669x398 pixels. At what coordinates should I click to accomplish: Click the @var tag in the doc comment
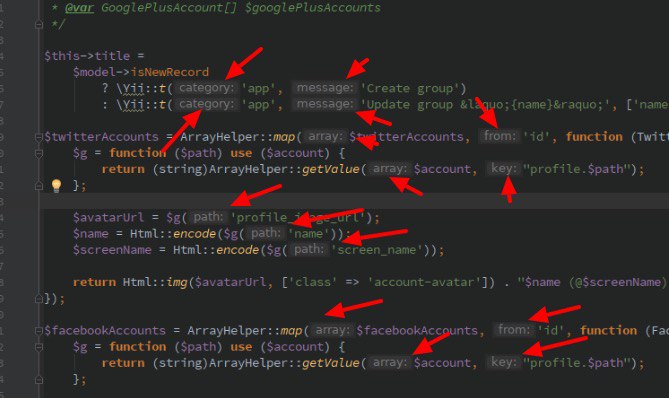[x=79, y=8]
